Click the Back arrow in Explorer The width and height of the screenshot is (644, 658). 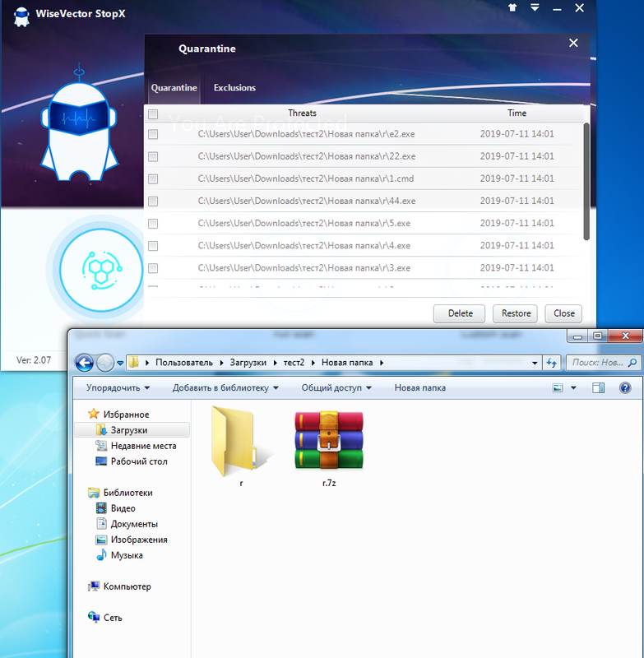(x=85, y=363)
